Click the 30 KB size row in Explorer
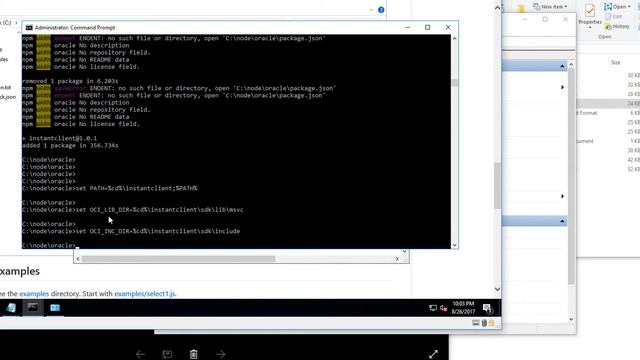640x360 pixels. click(x=633, y=76)
